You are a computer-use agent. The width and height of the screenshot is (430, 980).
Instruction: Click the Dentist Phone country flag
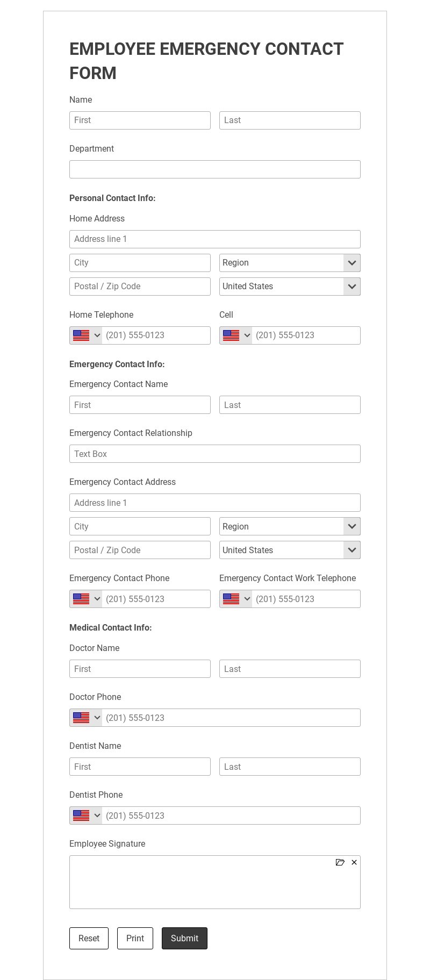(x=81, y=816)
